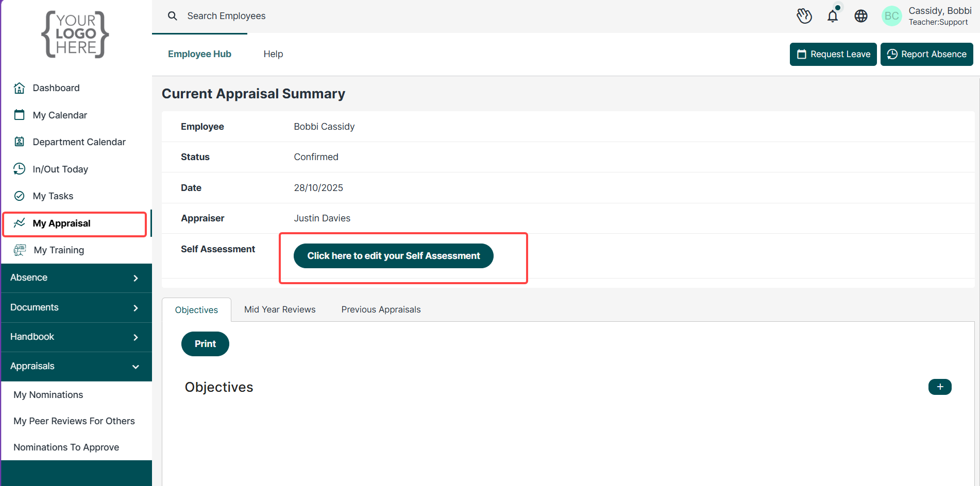Click the In/Out Today clock icon
Screen dimensions: 980x486
tap(20, 169)
